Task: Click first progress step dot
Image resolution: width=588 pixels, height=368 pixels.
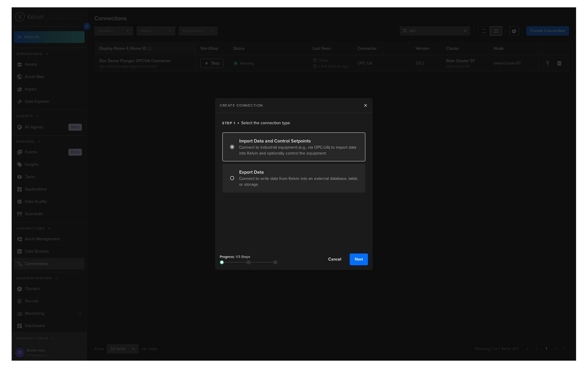Action: click(x=222, y=262)
